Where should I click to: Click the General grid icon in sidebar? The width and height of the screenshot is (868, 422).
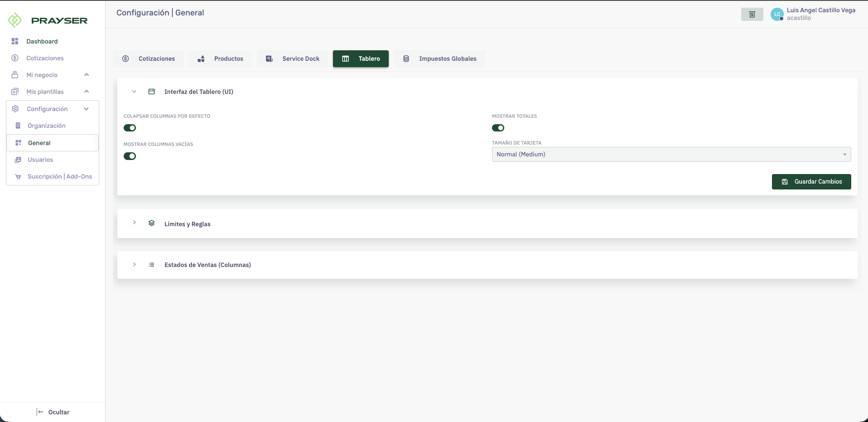coord(19,143)
